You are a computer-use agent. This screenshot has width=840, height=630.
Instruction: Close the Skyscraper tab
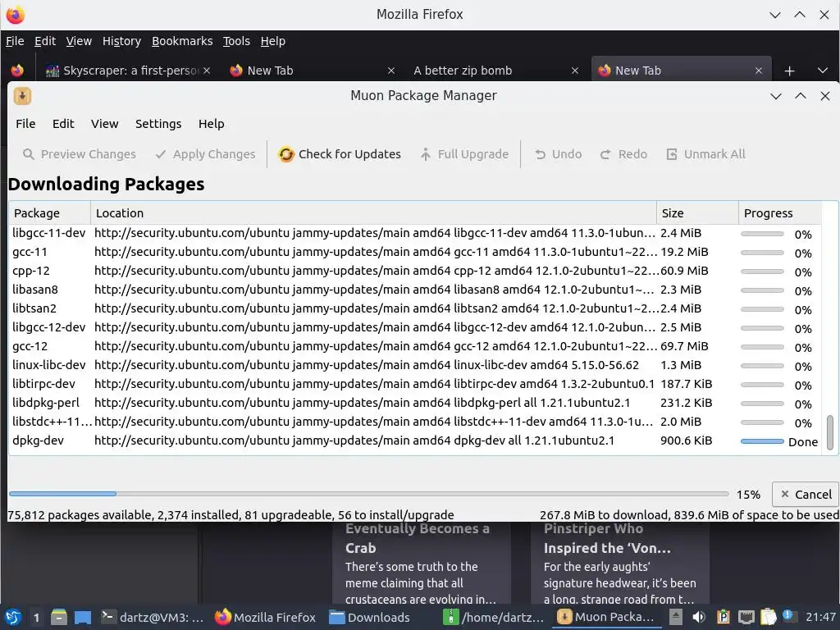tap(207, 71)
